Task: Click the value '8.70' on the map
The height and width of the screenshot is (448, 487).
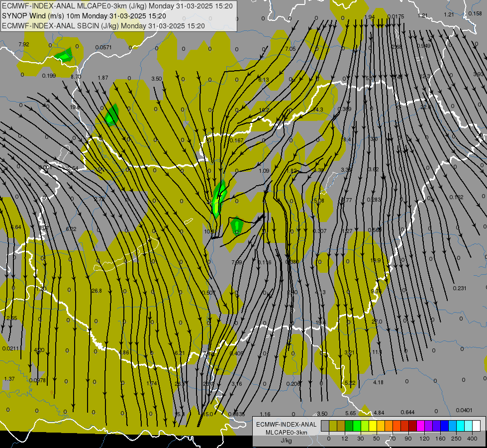Action: coord(76,77)
